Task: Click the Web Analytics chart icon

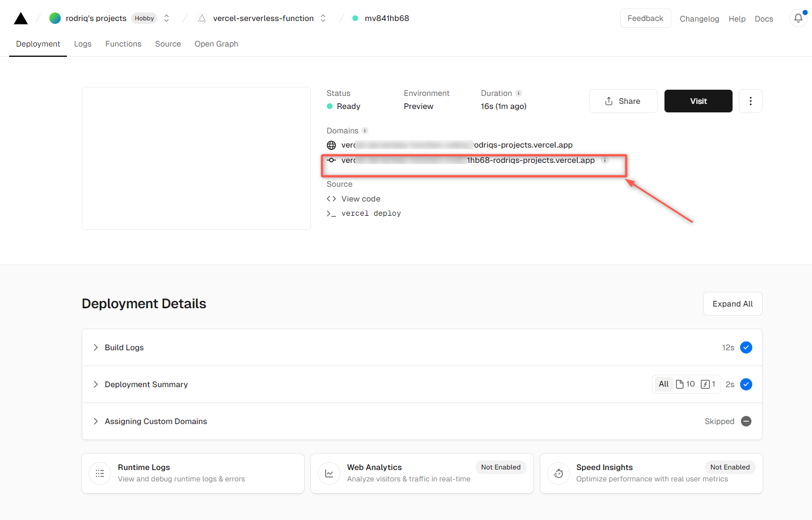Action: click(x=329, y=473)
